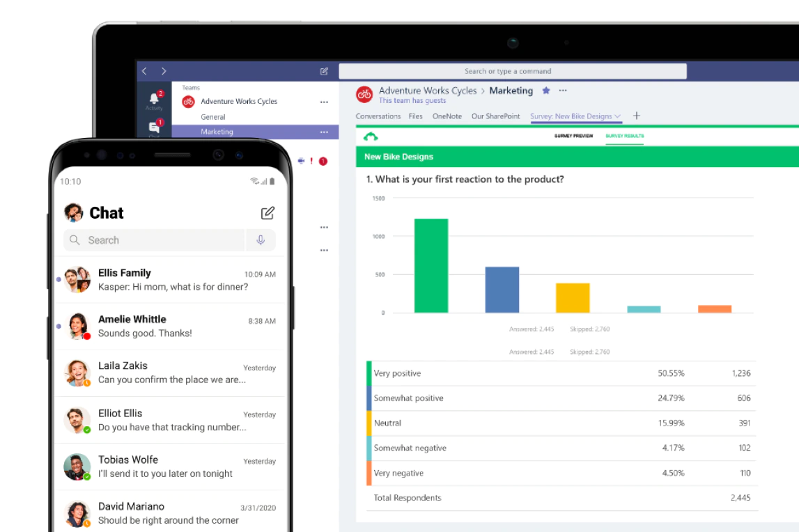Select the Survey Preview view

click(x=573, y=136)
